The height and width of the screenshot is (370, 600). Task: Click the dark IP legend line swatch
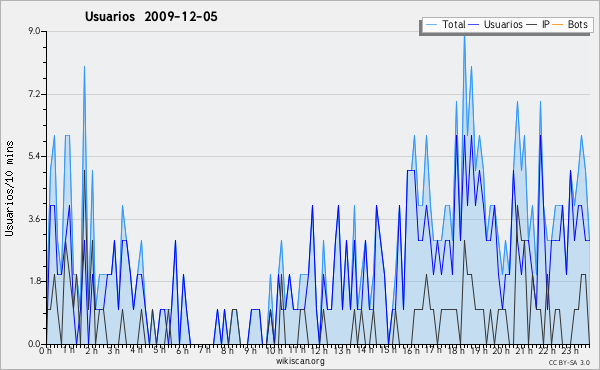point(532,25)
